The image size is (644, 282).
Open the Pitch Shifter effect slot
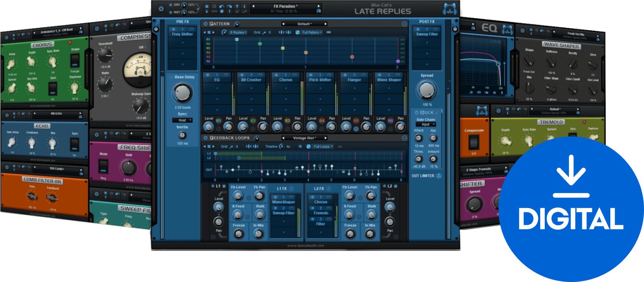coord(320,80)
